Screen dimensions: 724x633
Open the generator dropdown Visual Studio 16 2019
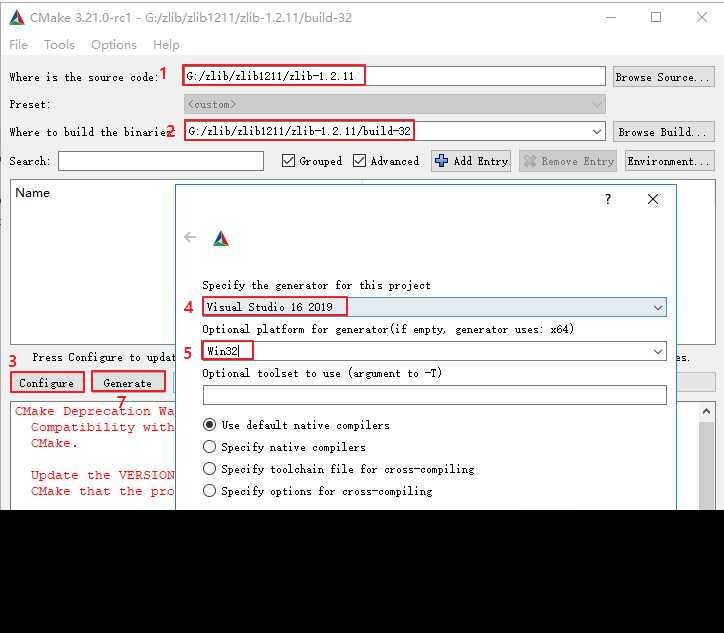[434, 307]
